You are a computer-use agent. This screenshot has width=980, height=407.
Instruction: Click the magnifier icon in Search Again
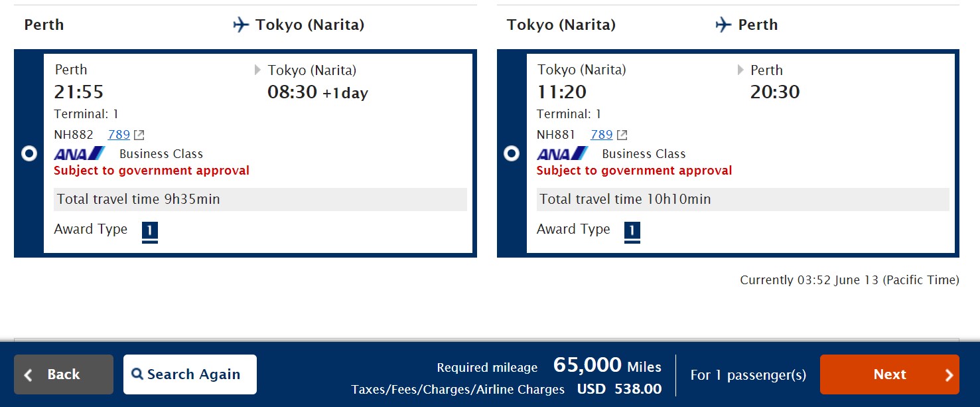(x=137, y=374)
